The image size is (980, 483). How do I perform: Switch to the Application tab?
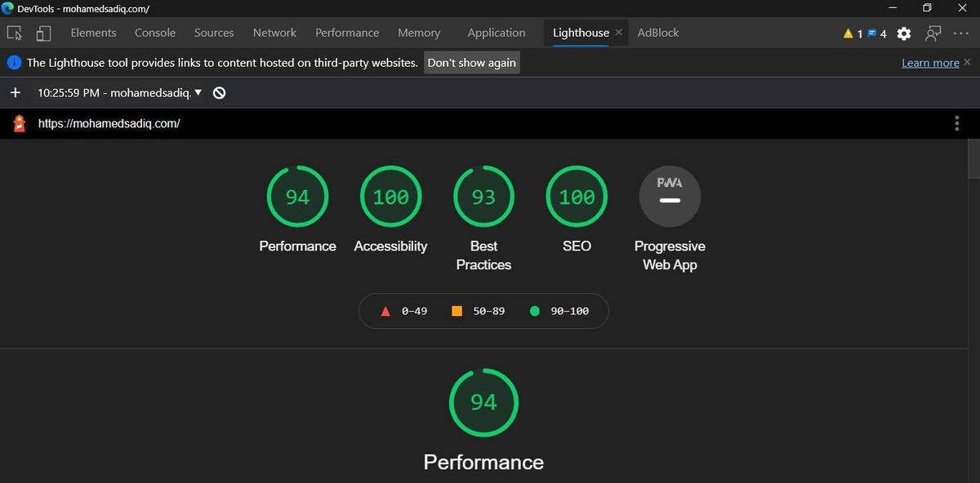click(x=497, y=33)
